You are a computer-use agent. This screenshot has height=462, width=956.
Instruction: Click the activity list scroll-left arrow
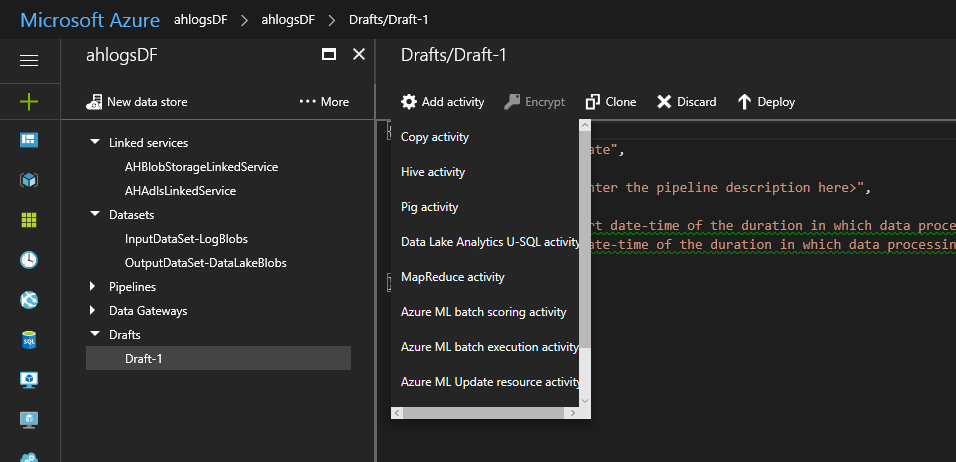point(397,413)
